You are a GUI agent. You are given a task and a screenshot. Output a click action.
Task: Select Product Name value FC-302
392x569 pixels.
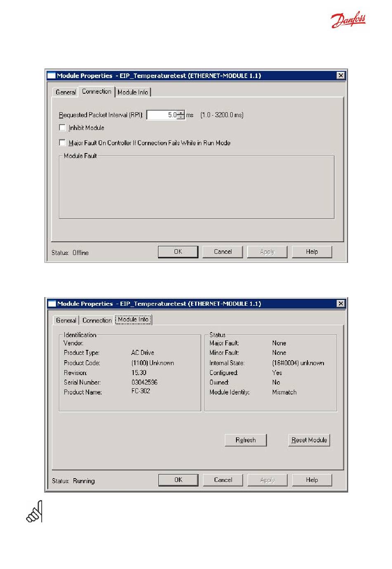(141, 391)
